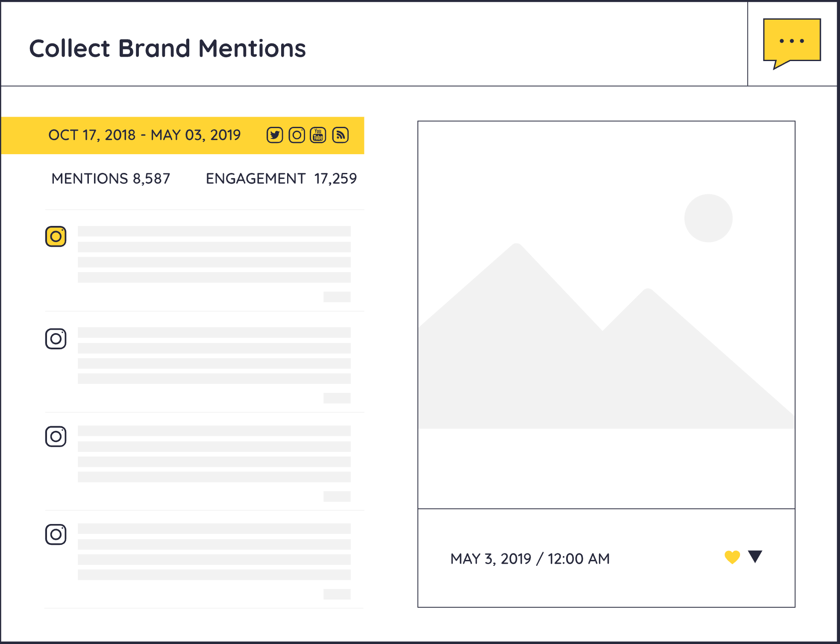The height and width of the screenshot is (644, 840).
Task: Open the mountain image placeholder preview
Action: [606, 315]
